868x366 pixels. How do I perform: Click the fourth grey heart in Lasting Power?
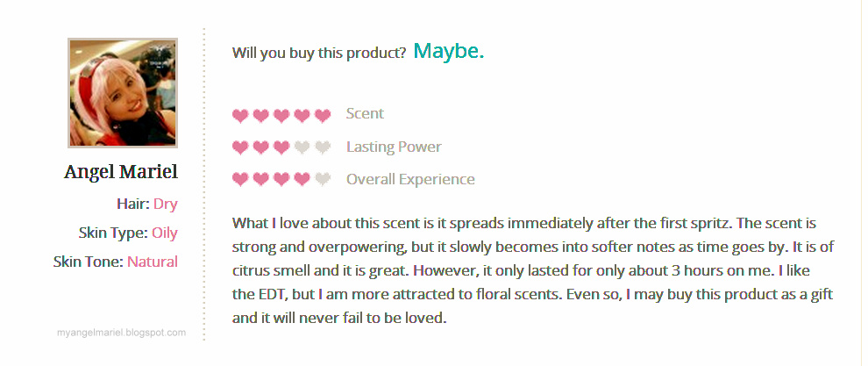pyautogui.click(x=302, y=147)
